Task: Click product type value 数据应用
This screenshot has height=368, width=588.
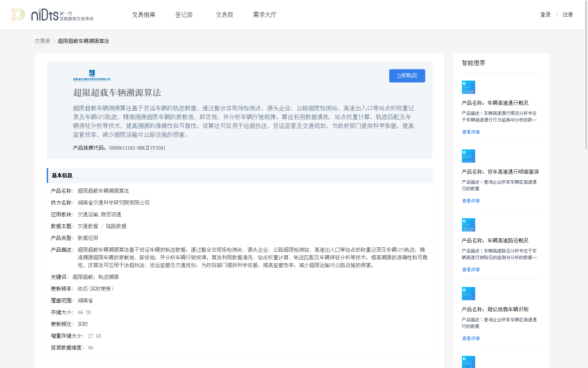Action: pos(88,238)
